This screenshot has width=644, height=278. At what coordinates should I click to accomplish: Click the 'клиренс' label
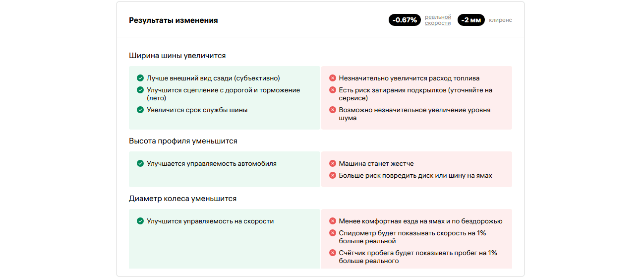click(x=500, y=20)
